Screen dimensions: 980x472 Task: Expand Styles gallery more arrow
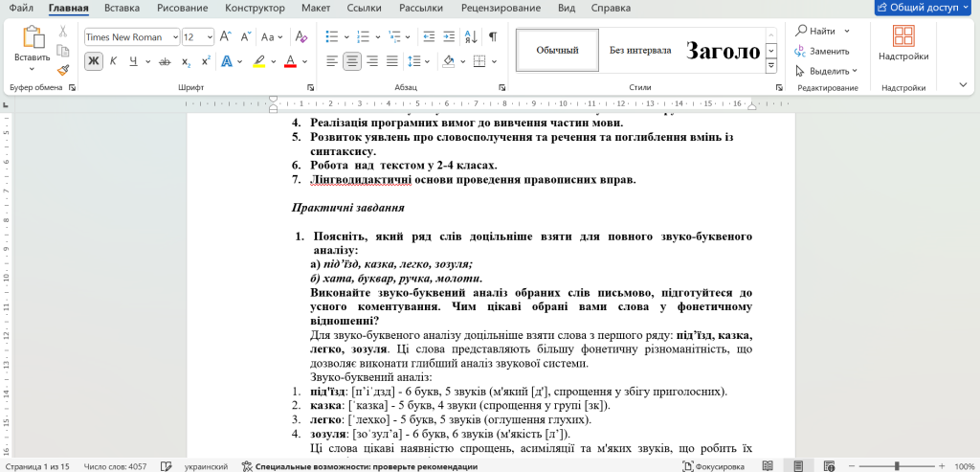point(771,64)
